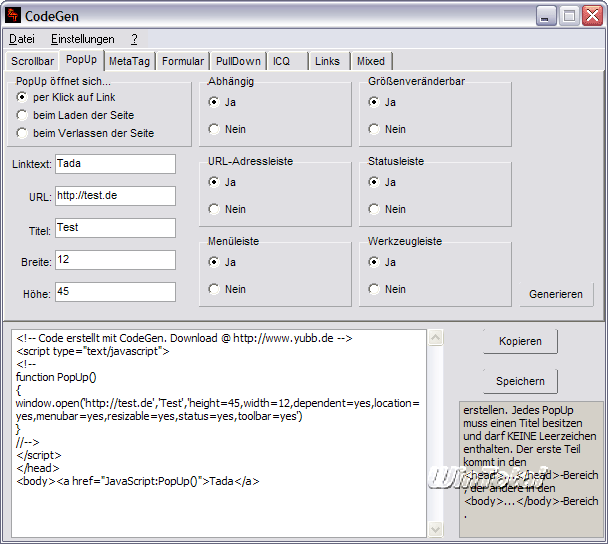Choose Nein under Abhängig
Image resolution: width=608 pixels, height=544 pixels.
pyautogui.click(x=227, y=129)
